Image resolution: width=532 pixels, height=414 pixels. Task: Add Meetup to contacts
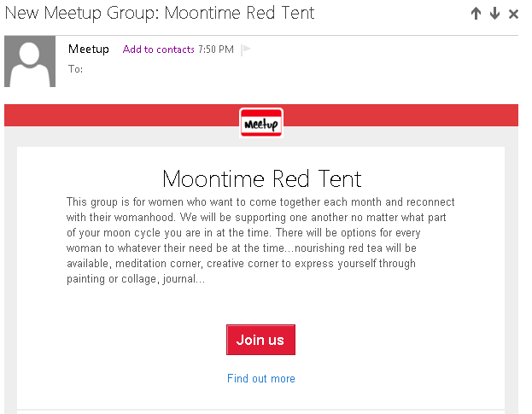(158, 50)
